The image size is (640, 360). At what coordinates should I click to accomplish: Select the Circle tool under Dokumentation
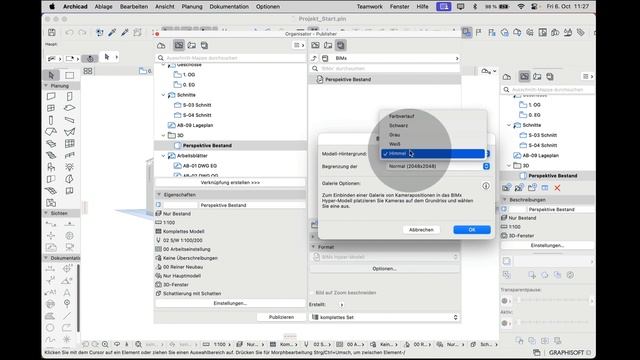50,328
